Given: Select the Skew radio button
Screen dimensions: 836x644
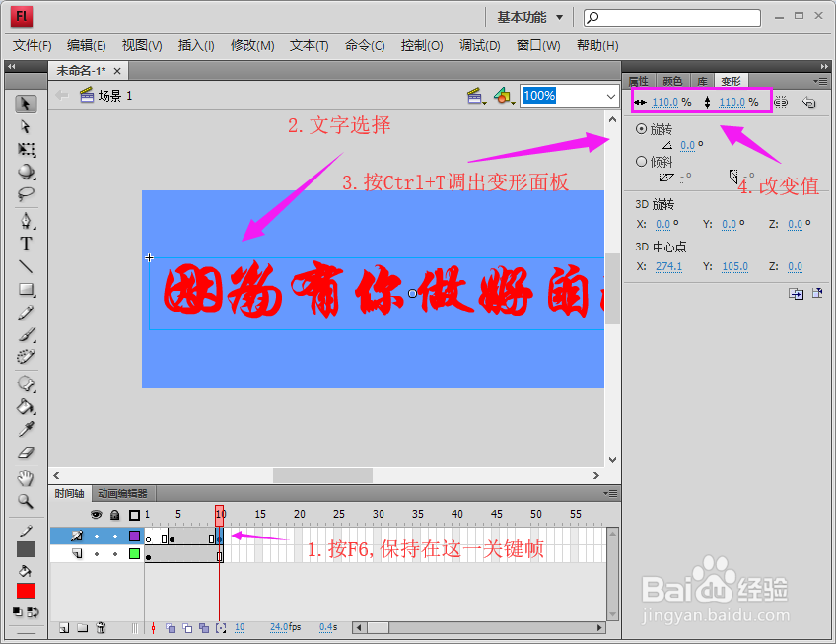Looking at the screenshot, I should pos(642,162).
